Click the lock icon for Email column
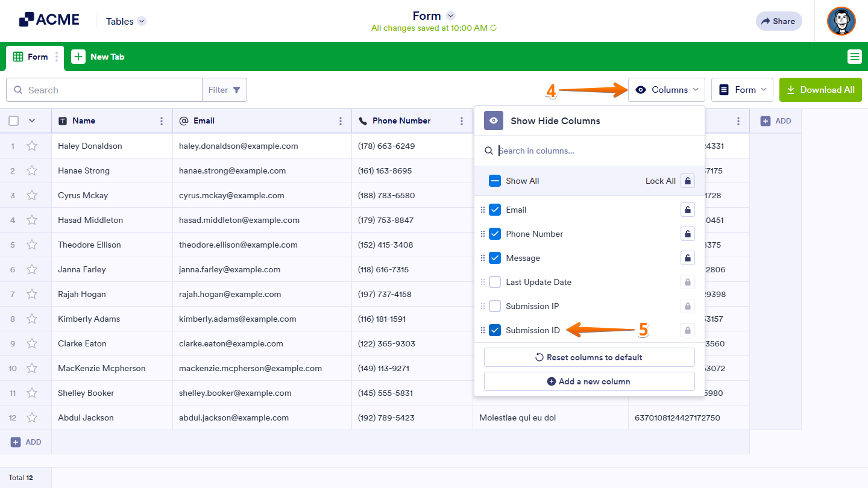The height and width of the screenshot is (488, 868). [687, 210]
